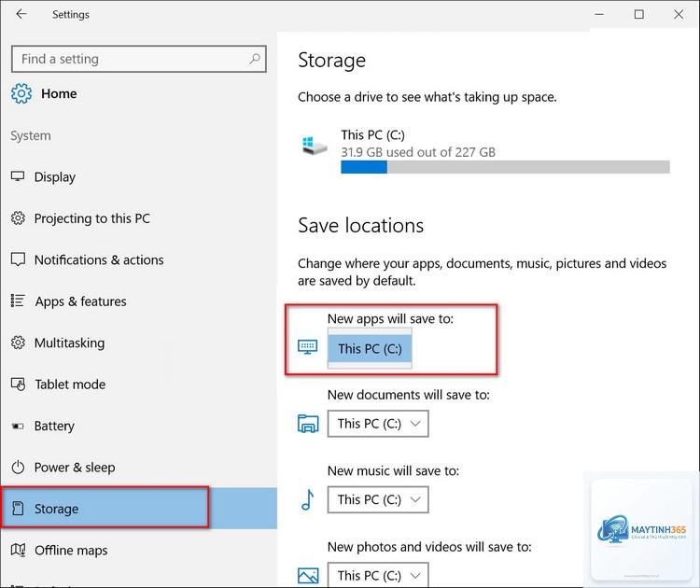The height and width of the screenshot is (588, 700).
Task: Click the Multitasking gear icon
Action: pos(18,343)
